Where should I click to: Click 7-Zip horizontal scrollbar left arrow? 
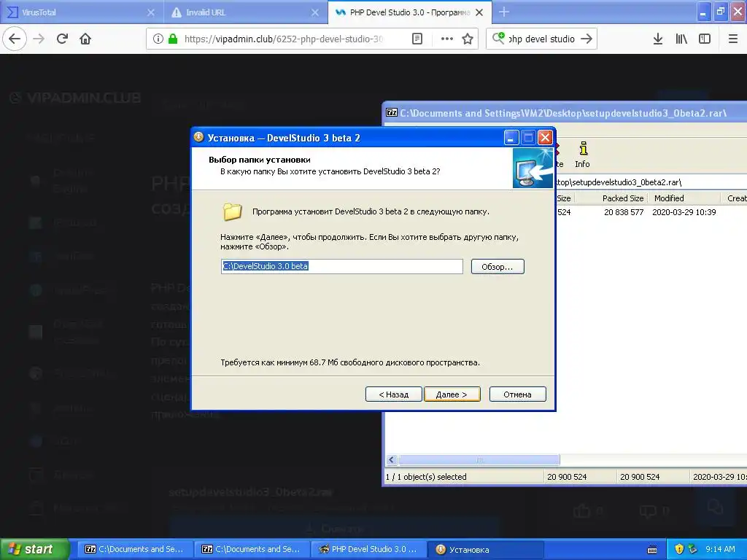(392, 459)
